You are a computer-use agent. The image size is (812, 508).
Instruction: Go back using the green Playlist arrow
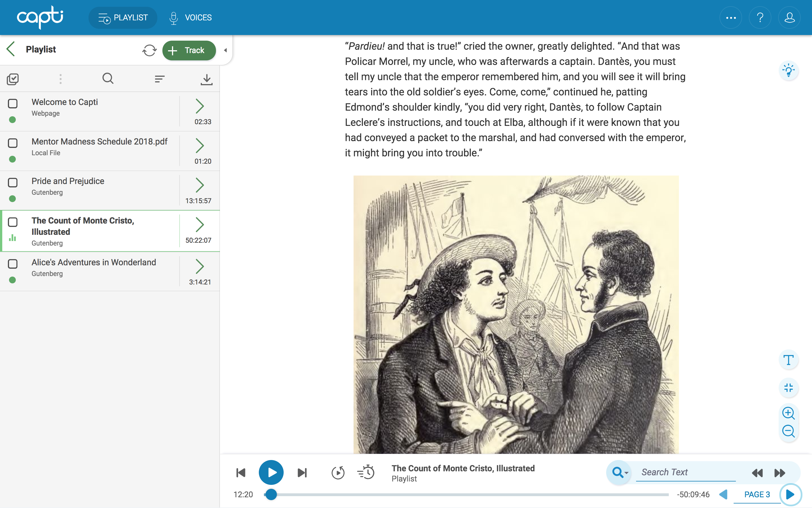11,49
